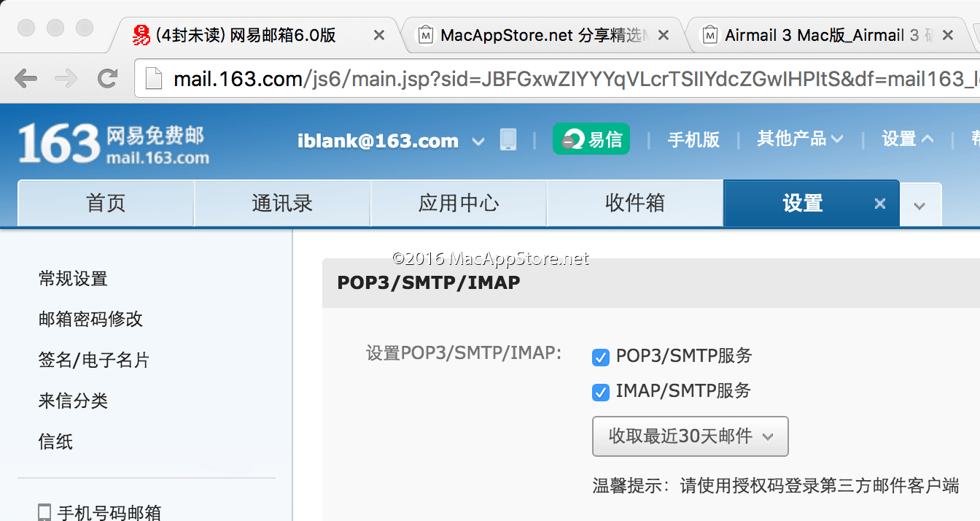Expand the 其他产品 menu
980x521 pixels.
click(x=800, y=139)
